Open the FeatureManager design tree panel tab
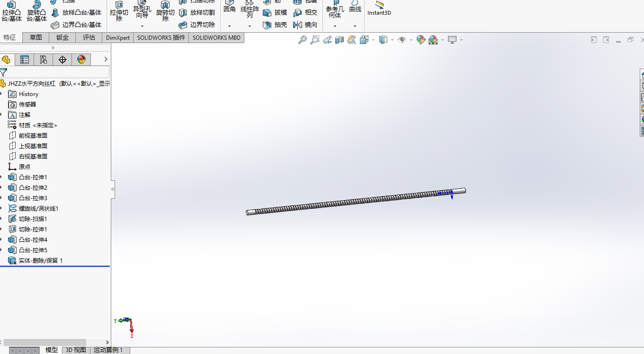This screenshot has width=644, height=354. (6, 59)
